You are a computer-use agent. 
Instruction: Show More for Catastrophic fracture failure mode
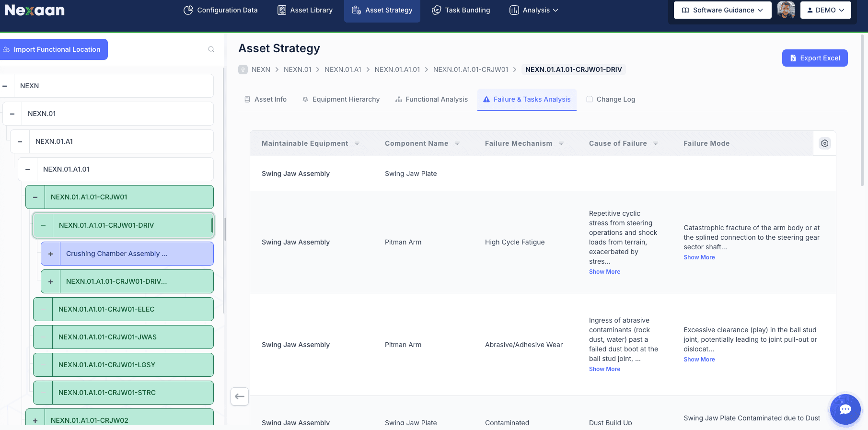pos(699,257)
